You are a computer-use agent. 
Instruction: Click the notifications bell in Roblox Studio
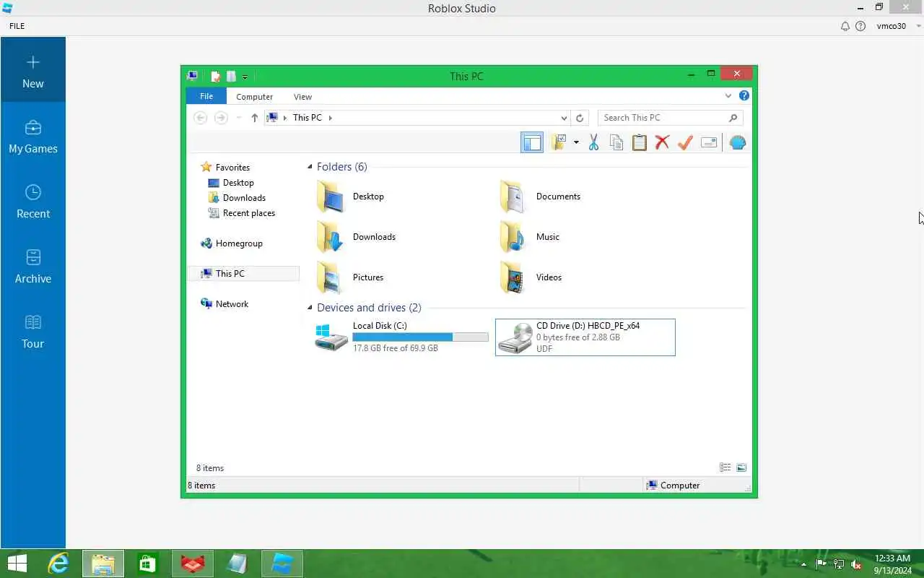(845, 26)
